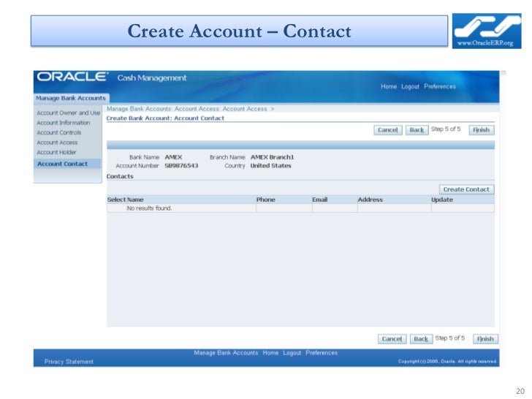
Task: Open the Manage Bank Accounts tab
Action: (x=71, y=98)
